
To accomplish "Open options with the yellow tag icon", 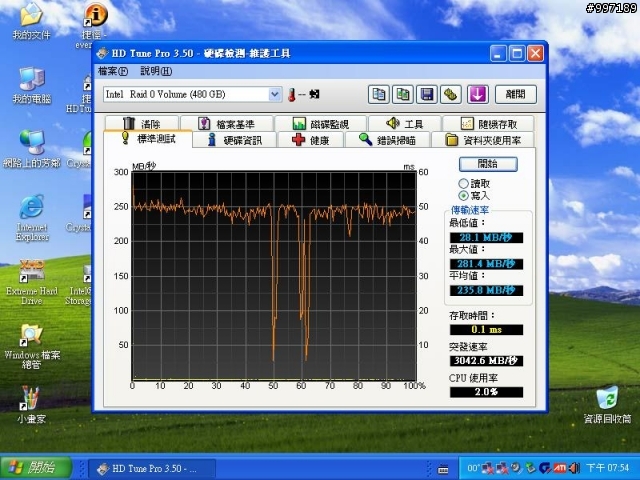I will (451, 95).
